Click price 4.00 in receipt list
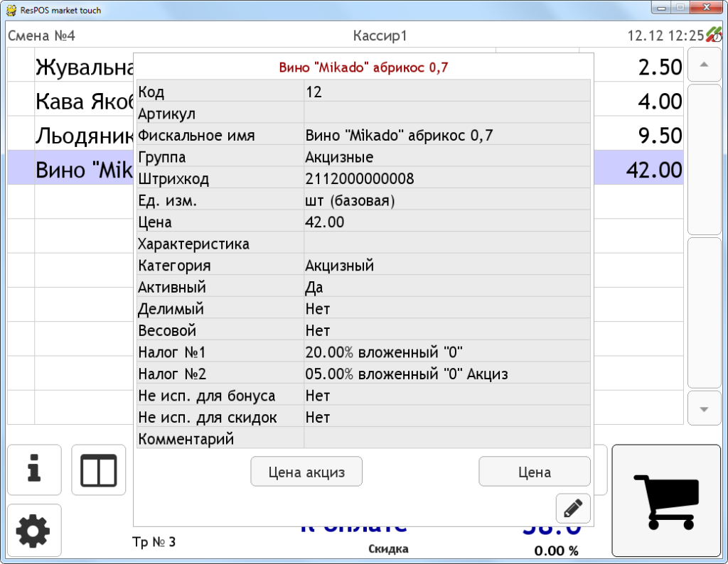The height and width of the screenshot is (564, 728). click(x=660, y=101)
